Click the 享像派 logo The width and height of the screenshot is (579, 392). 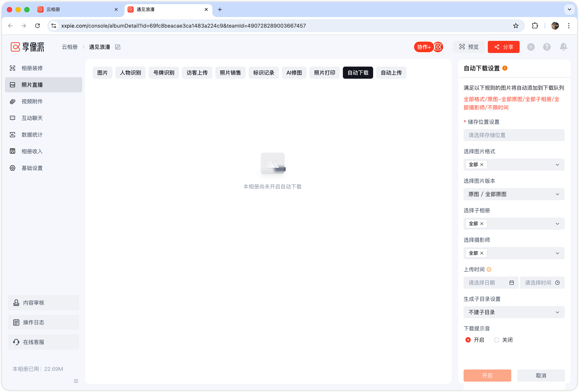[x=27, y=47]
